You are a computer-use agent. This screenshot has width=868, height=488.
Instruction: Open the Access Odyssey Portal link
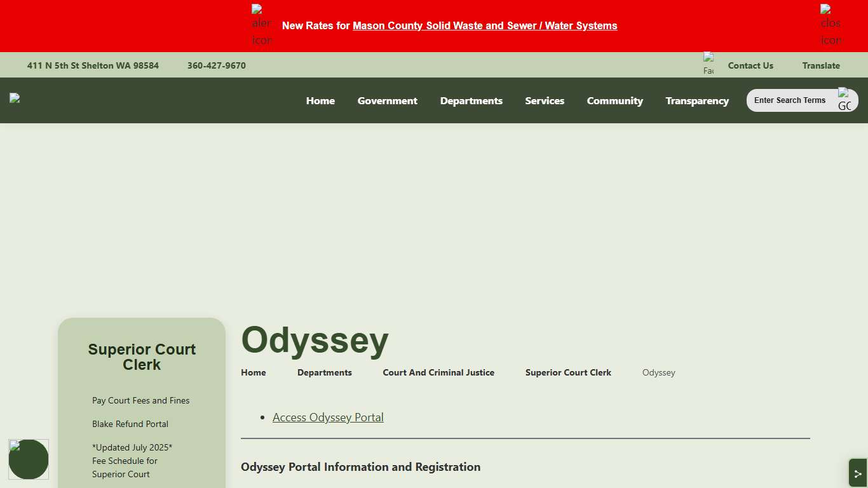[x=328, y=417]
